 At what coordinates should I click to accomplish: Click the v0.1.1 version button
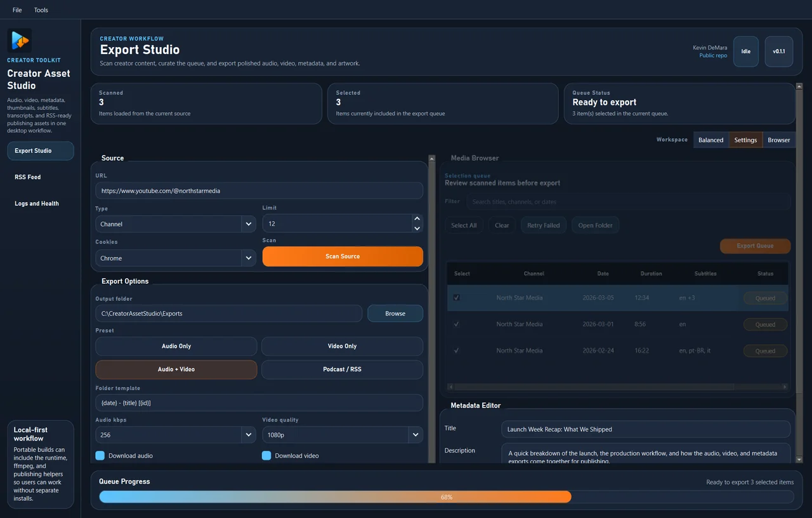click(779, 51)
